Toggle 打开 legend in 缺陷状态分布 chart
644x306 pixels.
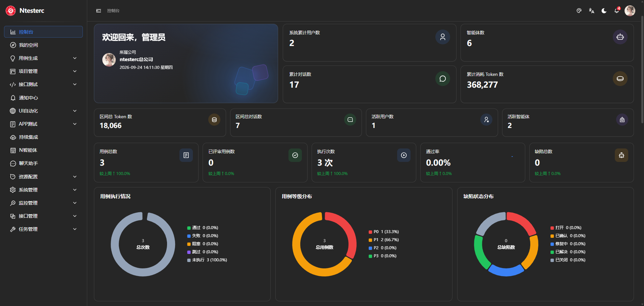coord(566,228)
